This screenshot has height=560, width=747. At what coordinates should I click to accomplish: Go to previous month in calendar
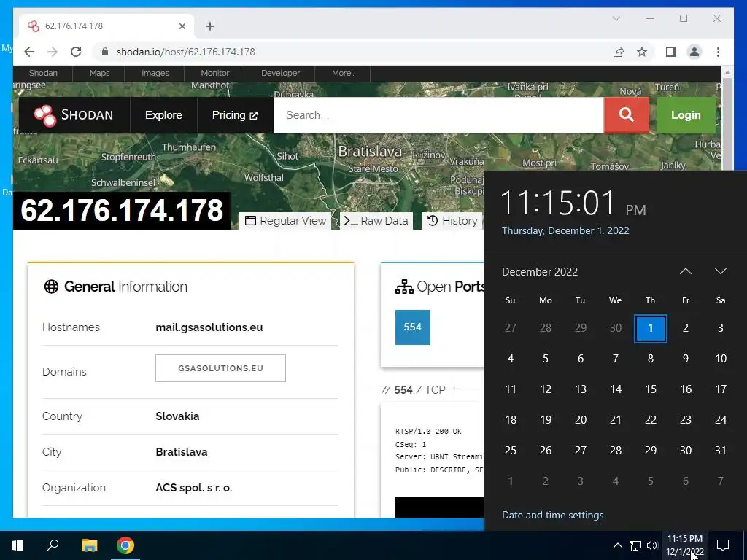click(x=686, y=271)
